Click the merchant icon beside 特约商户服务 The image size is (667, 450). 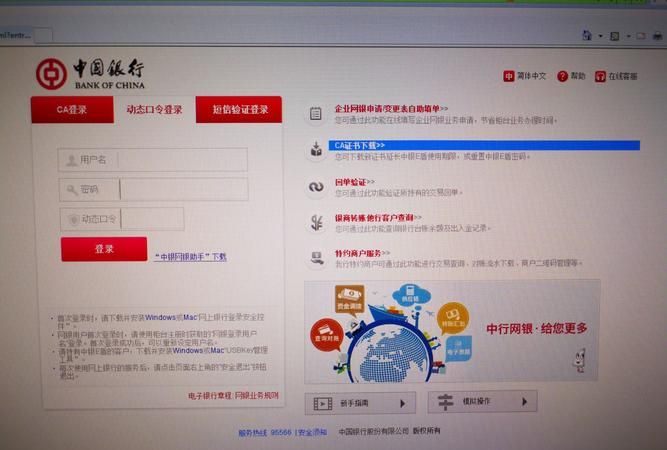point(317,257)
